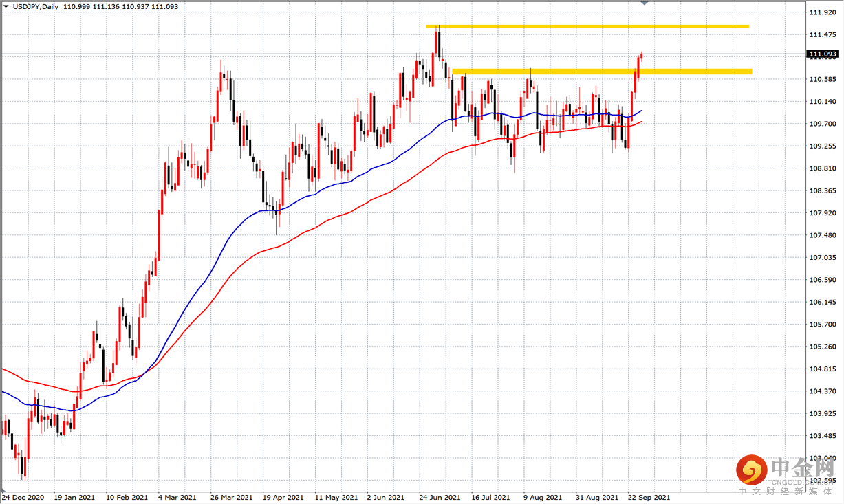Click the 10 Feb 2021 date label
The image size is (844, 504).
(x=127, y=497)
